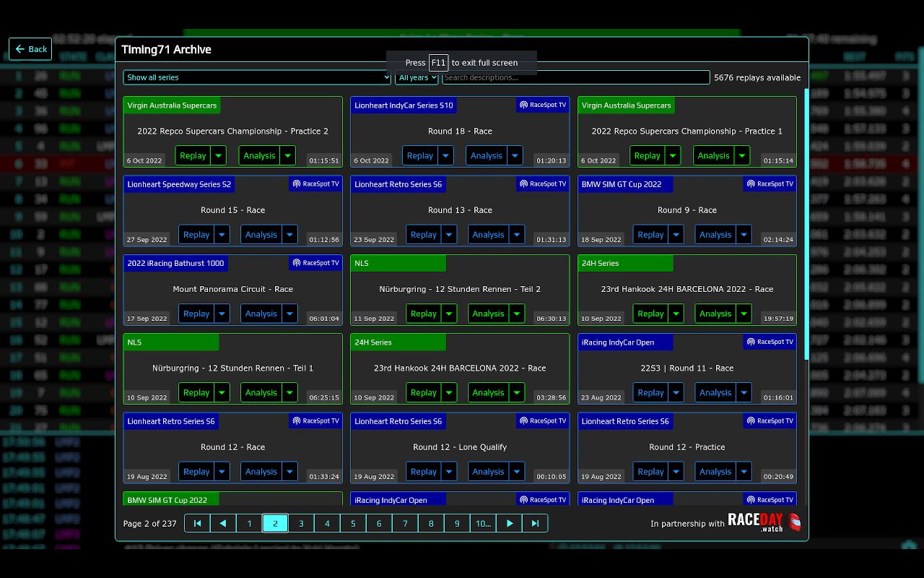This screenshot has height=578, width=924.
Task: Go back using the Back arrow button
Action: [30, 49]
